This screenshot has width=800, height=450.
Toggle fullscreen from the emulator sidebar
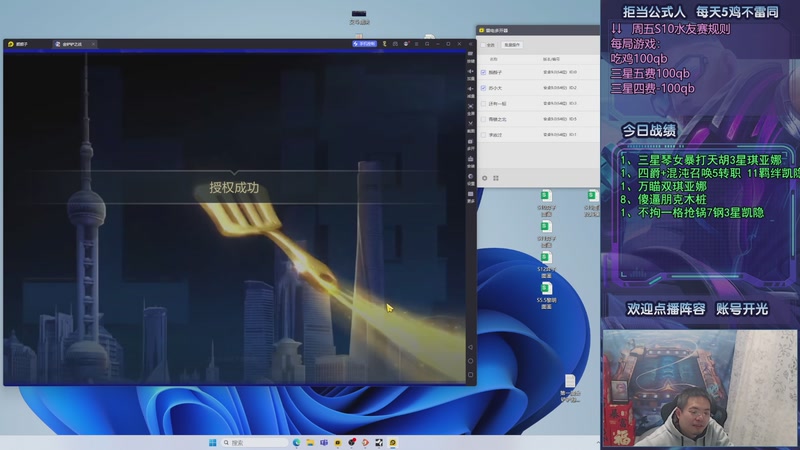coord(470,108)
